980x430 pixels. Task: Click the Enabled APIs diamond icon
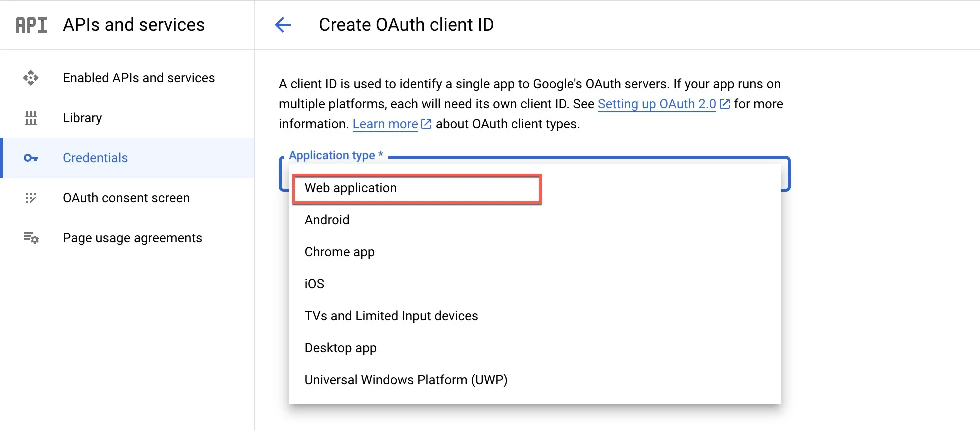(x=31, y=78)
